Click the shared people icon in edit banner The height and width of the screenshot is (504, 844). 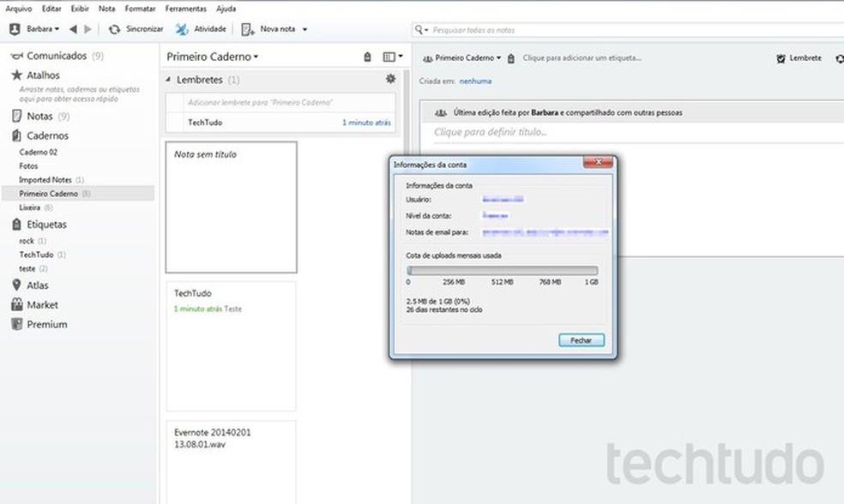(441, 112)
